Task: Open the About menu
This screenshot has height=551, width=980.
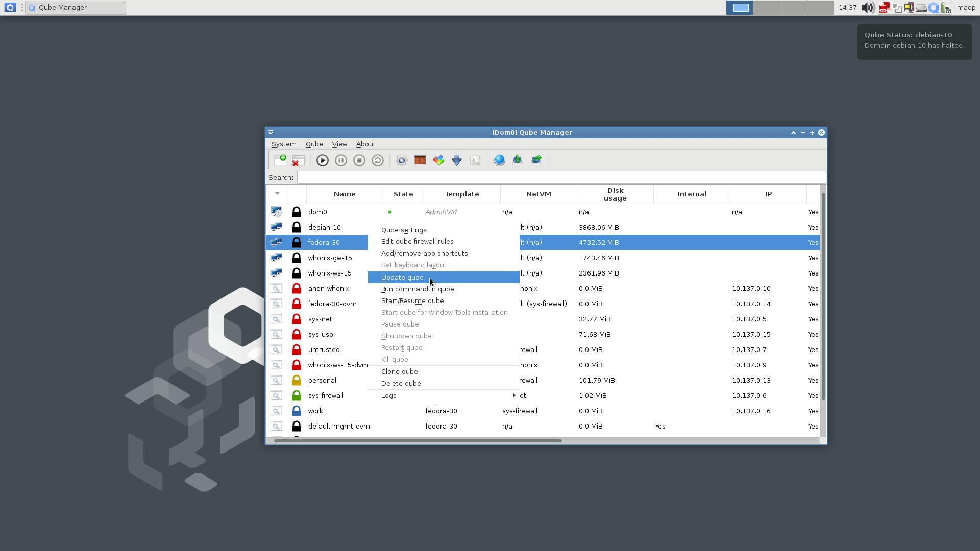Action: [365, 144]
